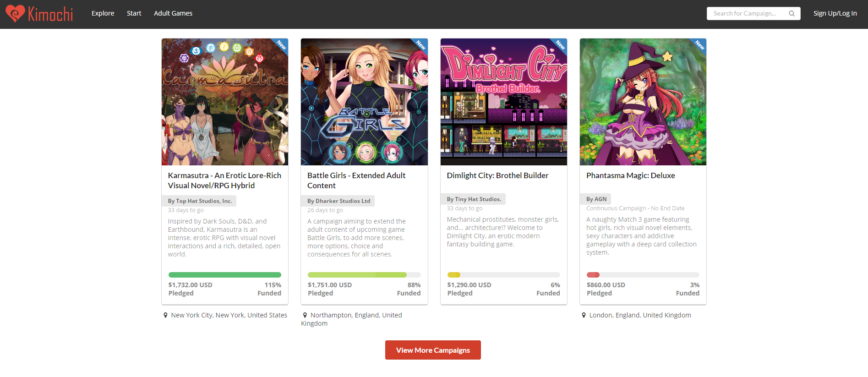Click the Kimochi heart logo
Viewport: 868px width, 377px height.
[x=15, y=14]
